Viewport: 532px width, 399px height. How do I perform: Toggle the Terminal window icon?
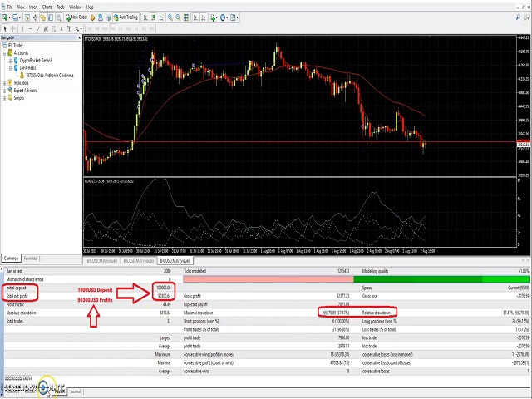click(x=51, y=17)
